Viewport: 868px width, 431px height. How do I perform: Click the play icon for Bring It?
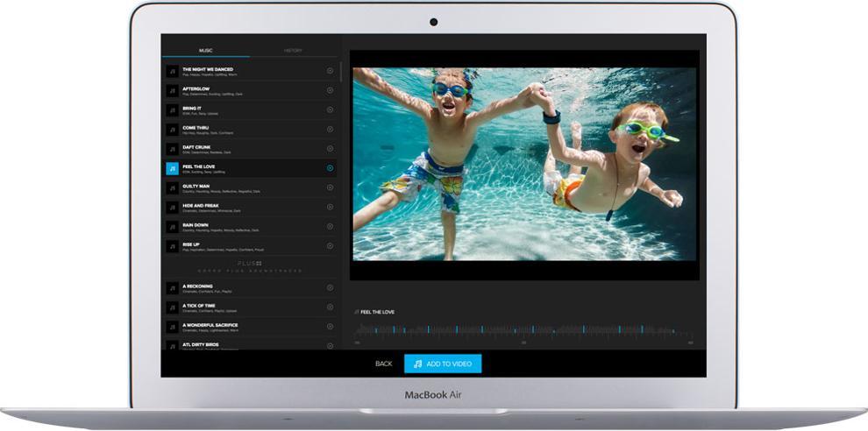(x=330, y=110)
